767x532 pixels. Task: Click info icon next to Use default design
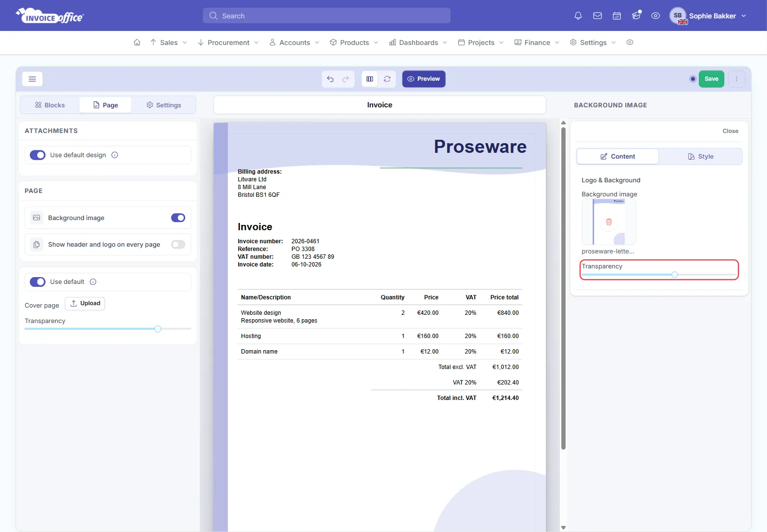pos(115,155)
